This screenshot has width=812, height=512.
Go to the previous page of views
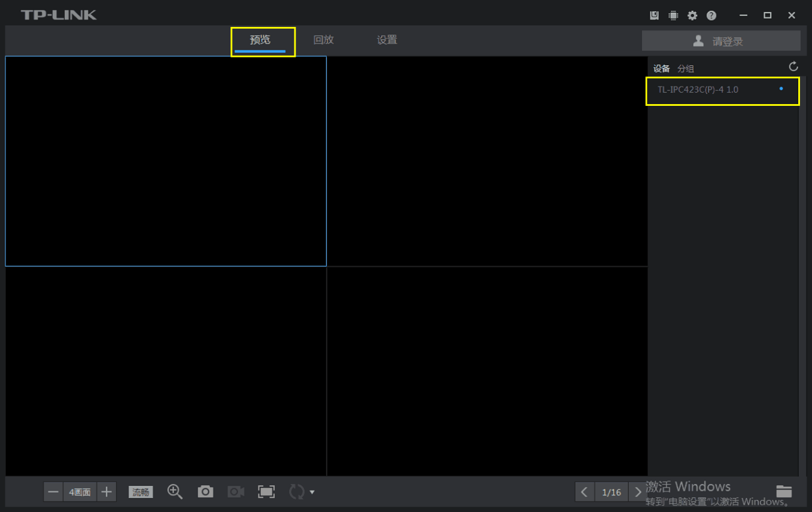(585, 491)
